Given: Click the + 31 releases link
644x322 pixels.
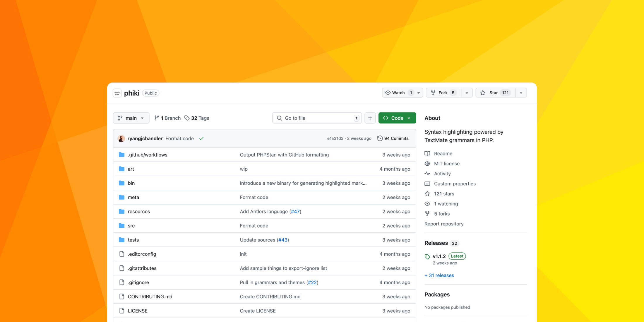Looking at the screenshot, I should (439, 275).
